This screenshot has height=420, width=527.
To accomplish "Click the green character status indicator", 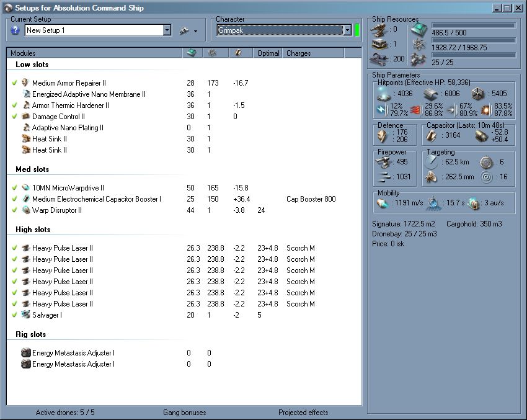I will coord(357,30).
